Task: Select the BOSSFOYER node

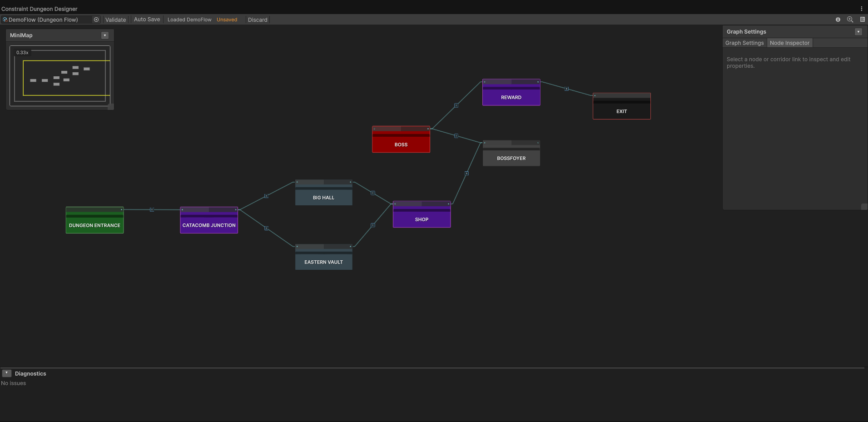Action: coord(511,153)
